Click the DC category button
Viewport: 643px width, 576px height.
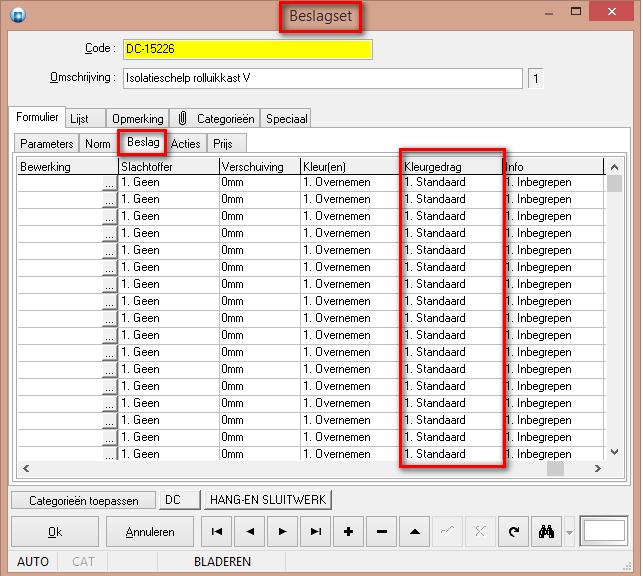(180, 500)
